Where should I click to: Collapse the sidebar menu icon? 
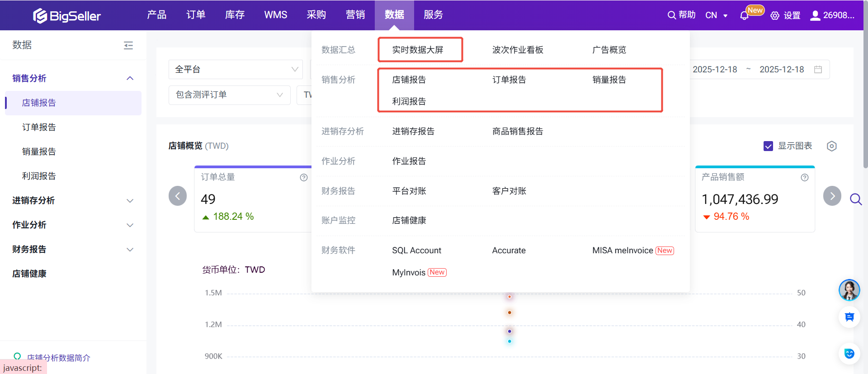128,45
